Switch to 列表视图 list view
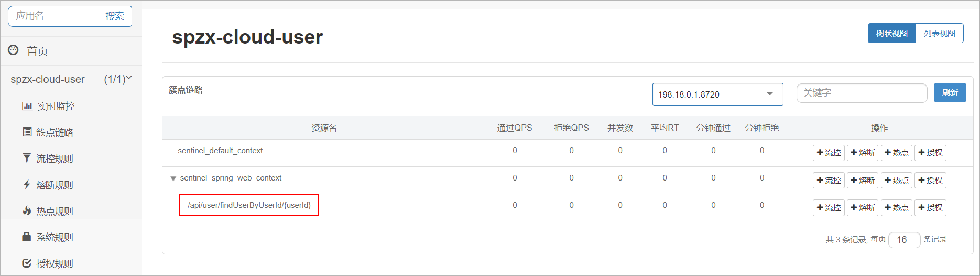The height and width of the screenshot is (276, 980). tap(940, 33)
